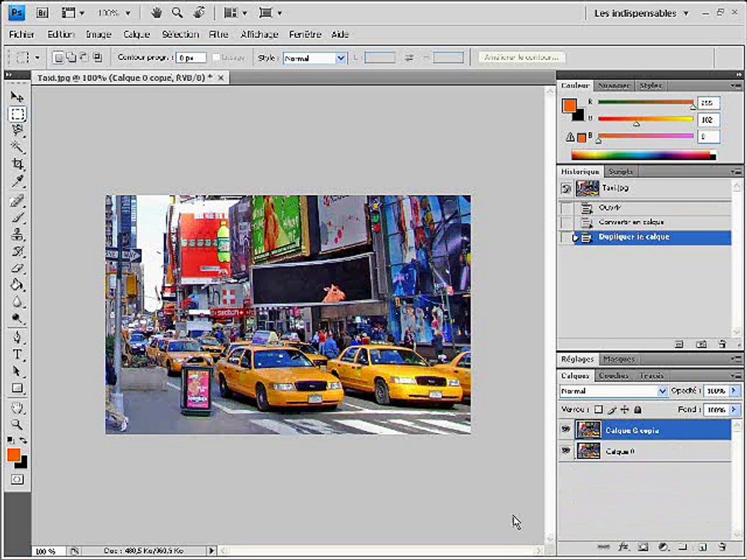The image size is (747, 560).
Task: Select the Type tool
Action: [x=18, y=355]
